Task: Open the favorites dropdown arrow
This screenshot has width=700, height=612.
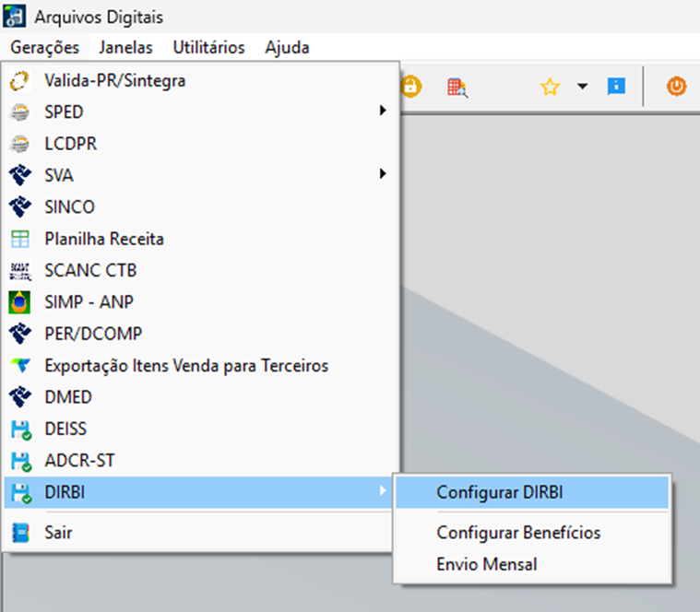Action: pos(582,86)
